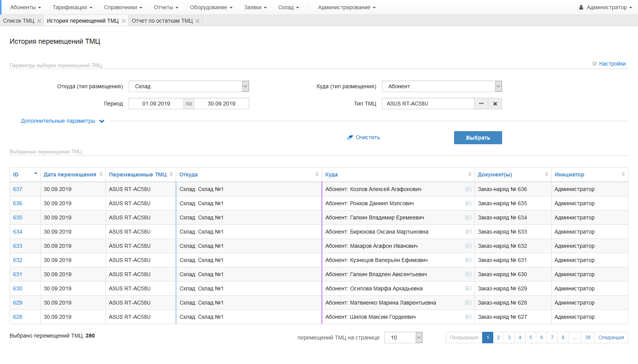Click the eraser icon next to Очистить
638x364 pixels.
point(350,137)
